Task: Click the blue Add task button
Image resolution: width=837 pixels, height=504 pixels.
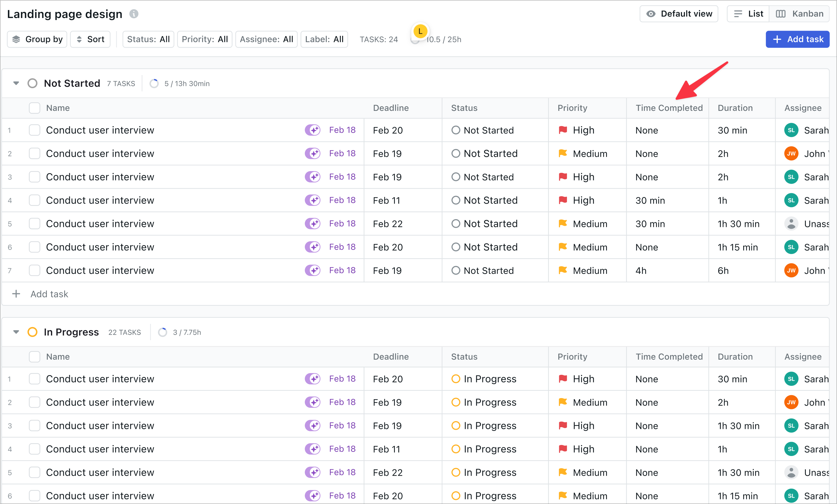Action: (x=798, y=39)
